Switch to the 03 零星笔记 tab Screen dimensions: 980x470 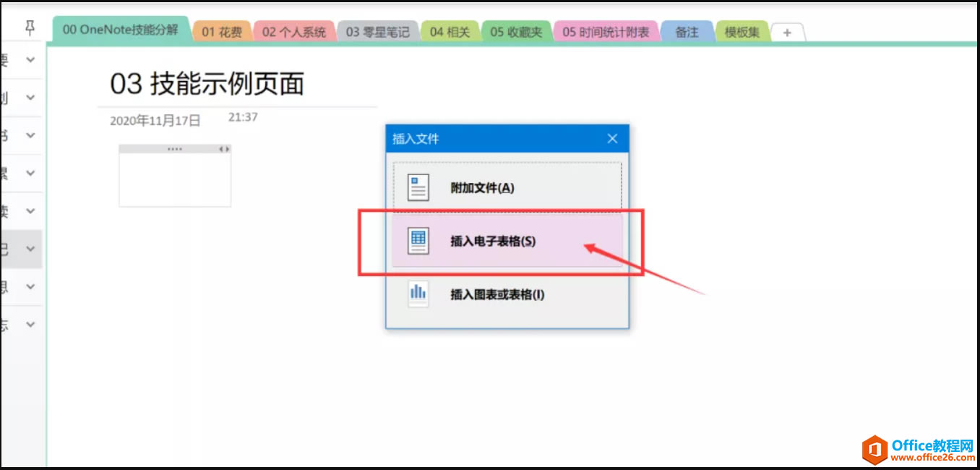(x=378, y=32)
